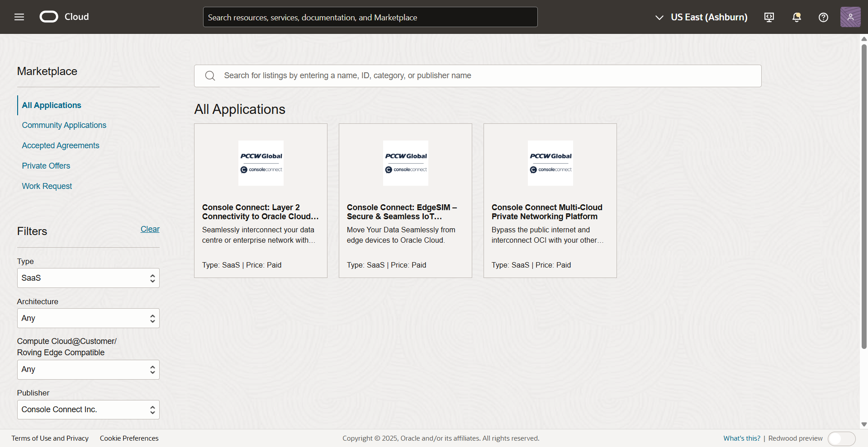Click the All Applications heading

(240, 109)
